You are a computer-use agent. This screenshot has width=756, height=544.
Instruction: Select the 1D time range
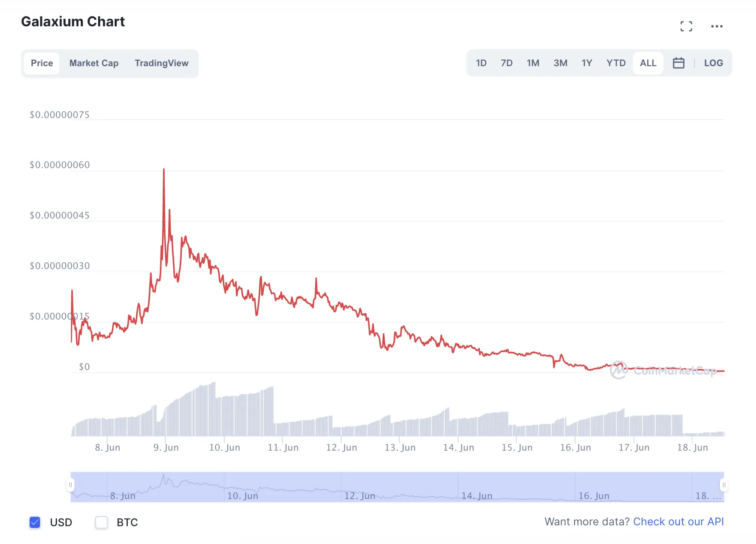point(481,63)
